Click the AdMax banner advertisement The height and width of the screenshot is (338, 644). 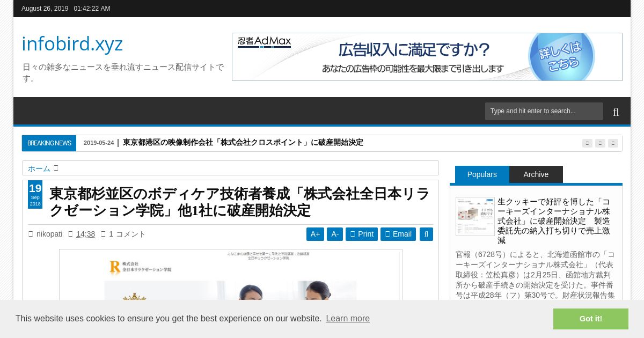[x=427, y=57]
